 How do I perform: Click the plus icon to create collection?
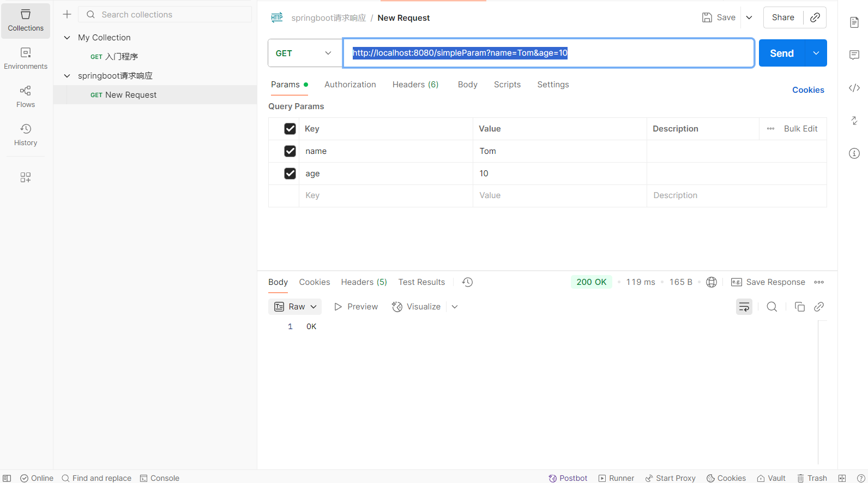click(67, 15)
